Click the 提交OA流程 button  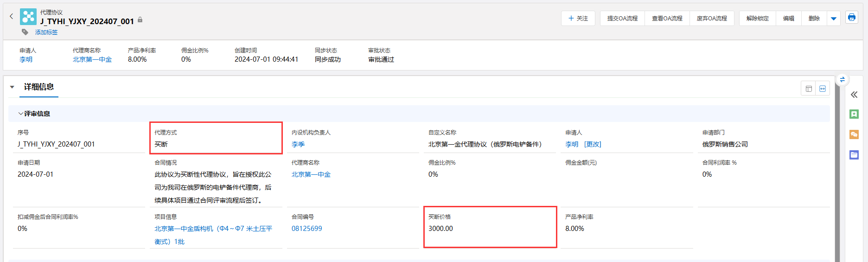tap(622, 19)
